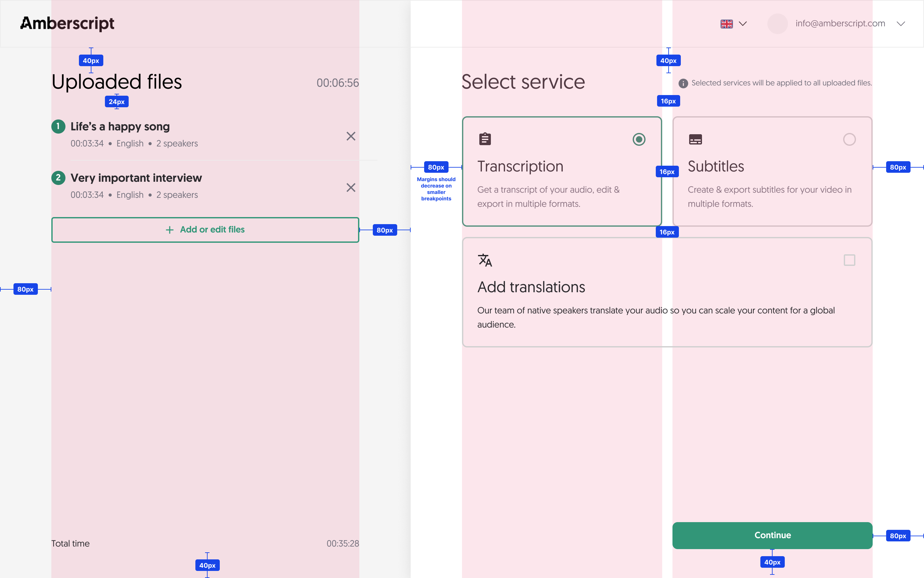The image size is (924, 578).
Task: Select the Transcription radio button
Action: point(639,139)
